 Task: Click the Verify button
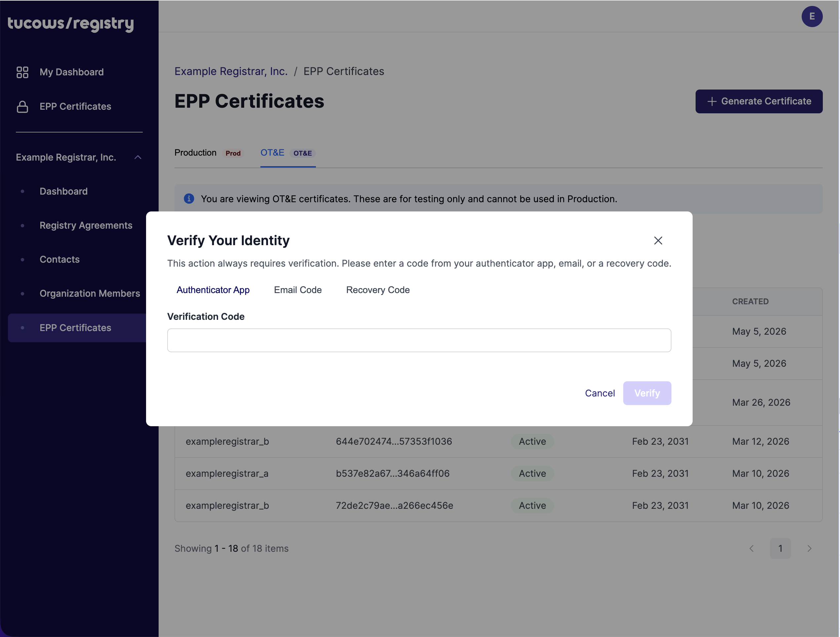[647, 393]
